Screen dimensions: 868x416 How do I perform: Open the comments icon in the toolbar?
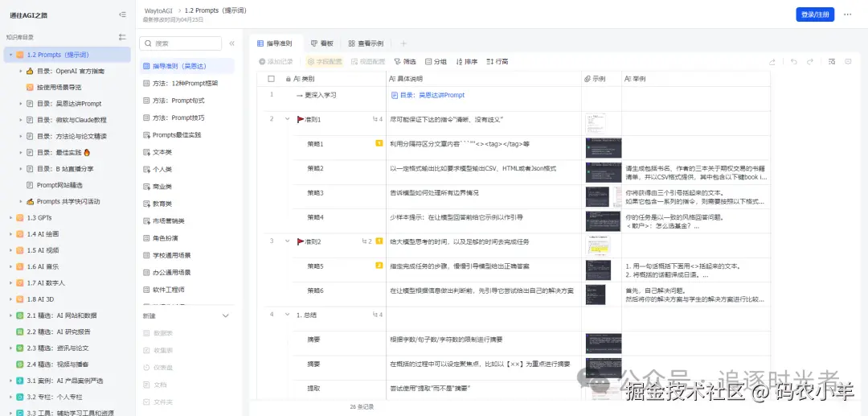(848, 62)
